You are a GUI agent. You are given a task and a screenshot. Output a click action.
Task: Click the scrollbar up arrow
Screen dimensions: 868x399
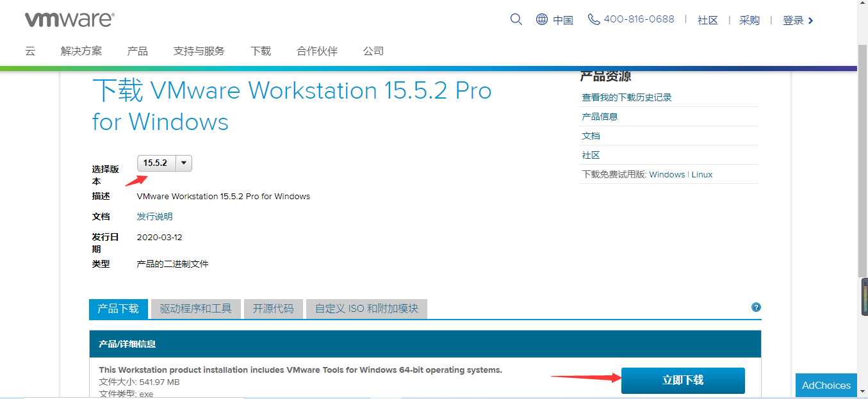(x=863, y=5)
